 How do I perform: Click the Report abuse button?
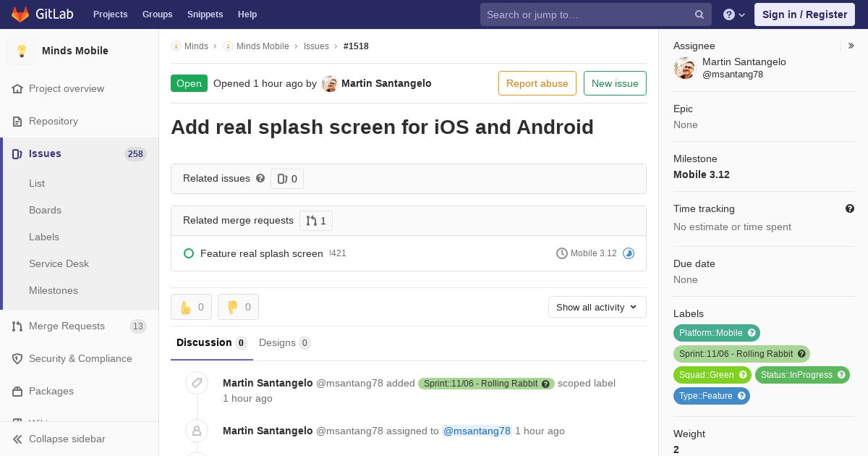537,83
